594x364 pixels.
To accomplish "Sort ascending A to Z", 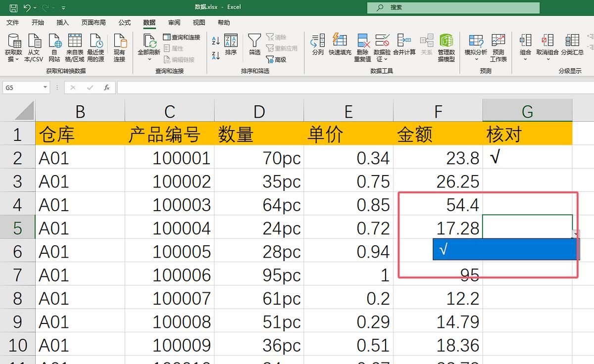I will [x=216, y=41].
